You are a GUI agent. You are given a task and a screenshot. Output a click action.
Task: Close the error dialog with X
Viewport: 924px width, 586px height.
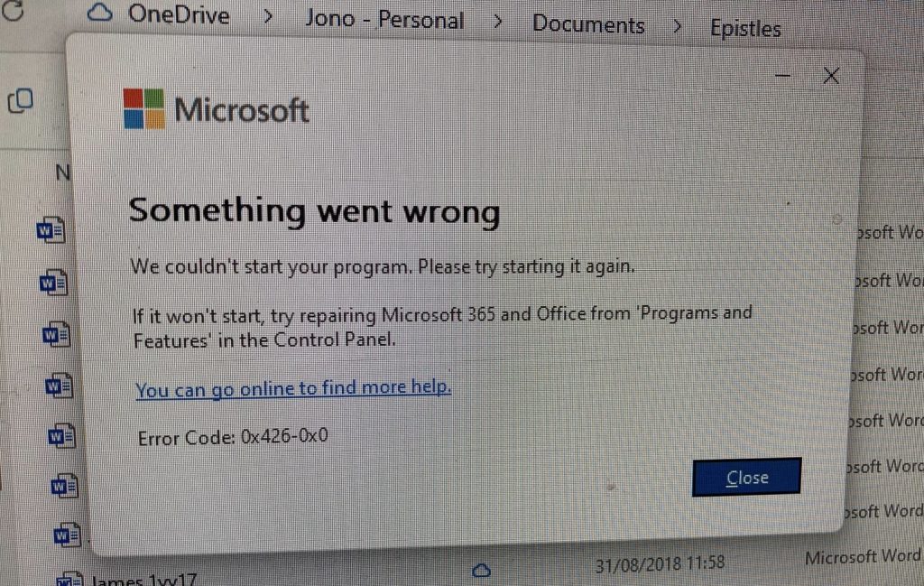[x=831, y=76]
